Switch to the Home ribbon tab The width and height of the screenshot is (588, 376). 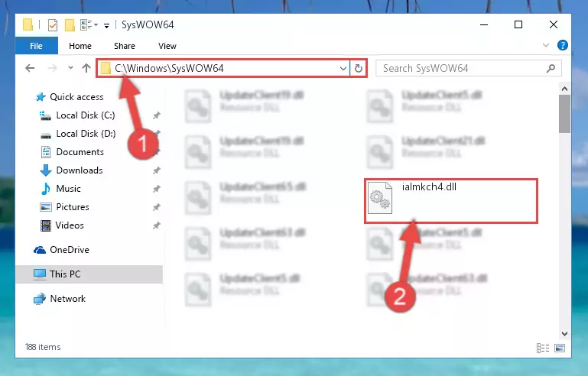[x=80, y=46]
